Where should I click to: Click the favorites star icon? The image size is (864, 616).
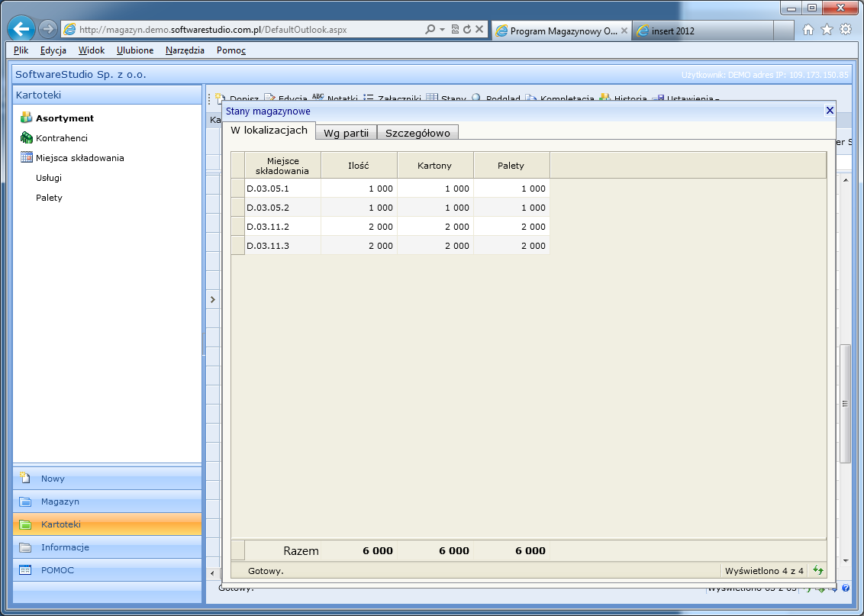827,30
